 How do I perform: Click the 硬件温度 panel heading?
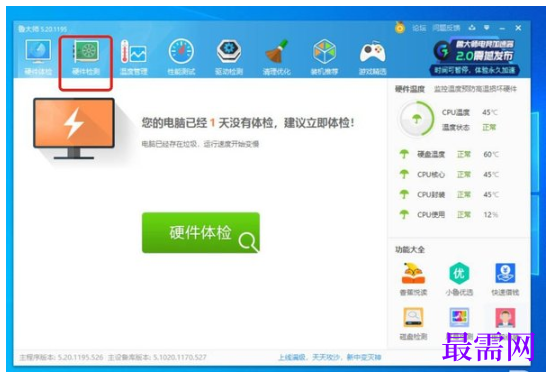(410, 89)
